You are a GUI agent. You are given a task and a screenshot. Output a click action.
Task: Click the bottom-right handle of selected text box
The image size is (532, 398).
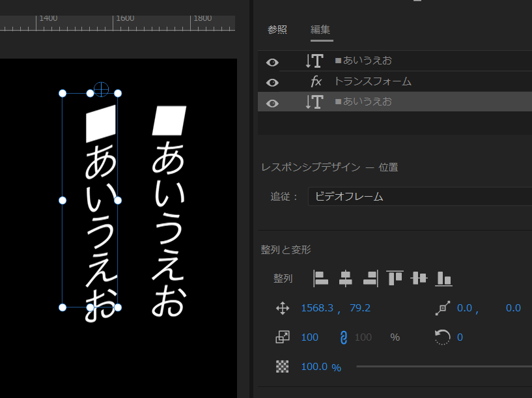118,307
